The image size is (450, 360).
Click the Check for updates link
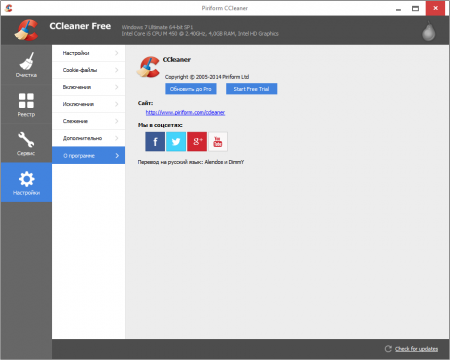click(x=416, y=349)
